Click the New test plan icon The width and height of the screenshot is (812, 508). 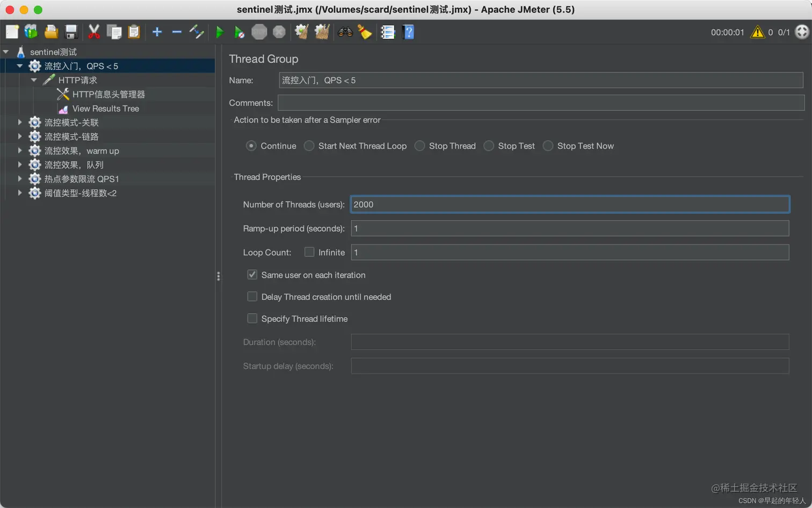point(12,32)
